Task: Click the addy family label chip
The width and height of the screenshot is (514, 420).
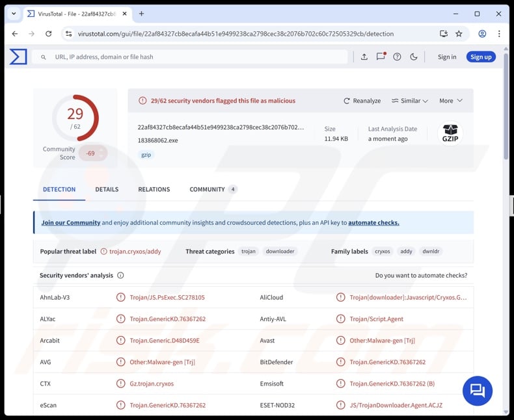Action: [x=406, y=251]
